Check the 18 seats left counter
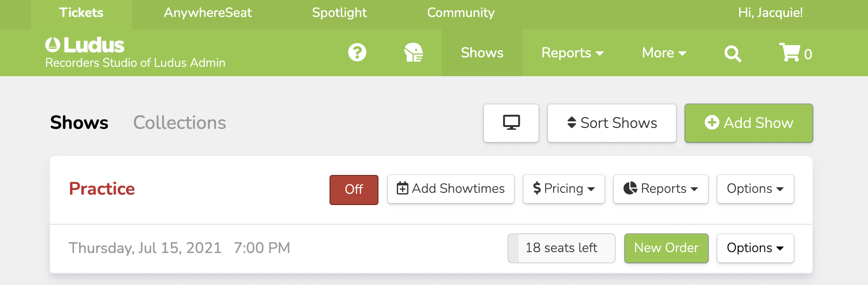The image size is (868, 285). tap(561, 248)
